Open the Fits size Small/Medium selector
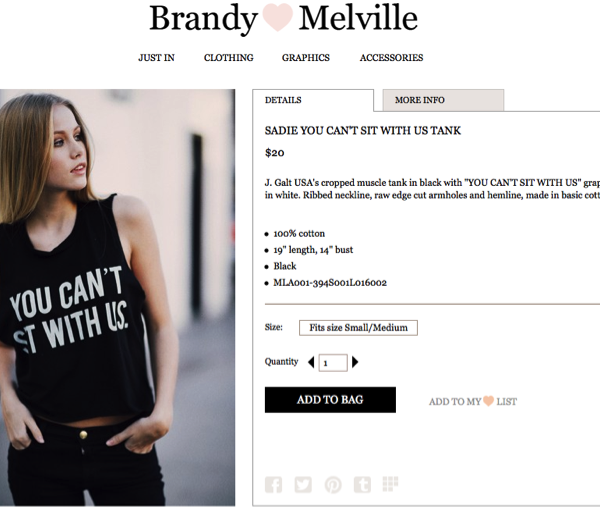This screenshot has width=600, height=513. click(x=358, y=328)
